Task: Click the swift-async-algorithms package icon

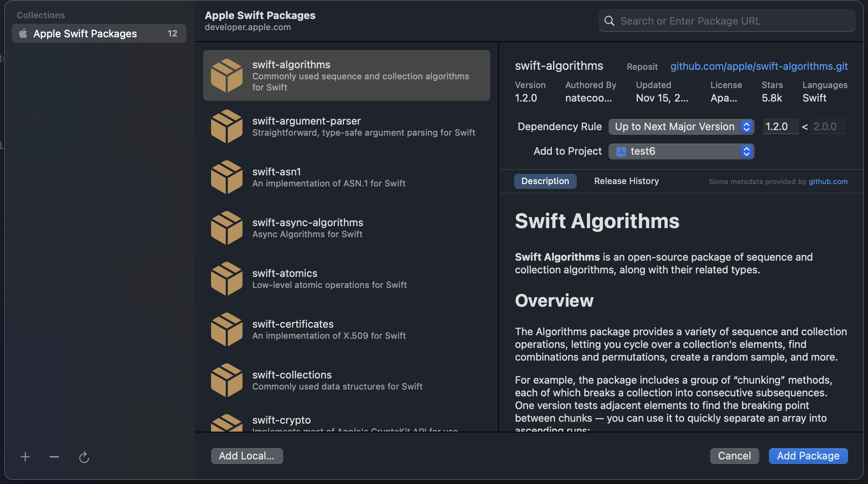Action: pos(227,228)
